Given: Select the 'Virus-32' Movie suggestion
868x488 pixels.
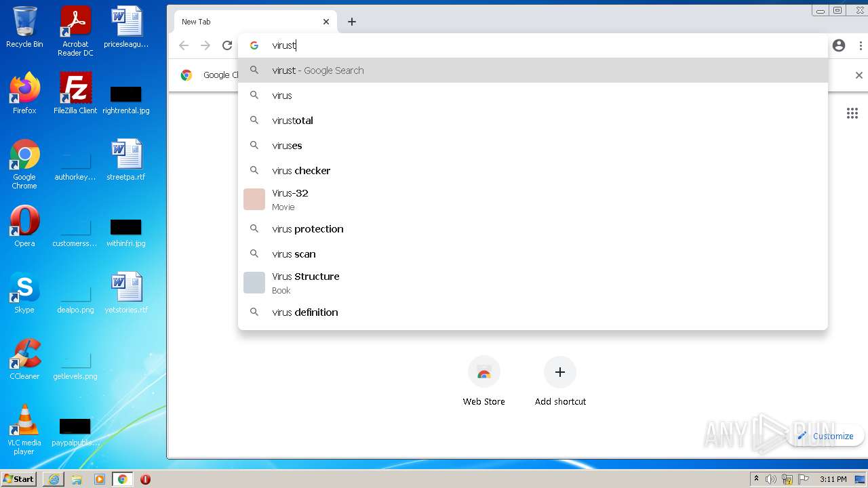Looking at the screenshot, I should click(533, 200).
